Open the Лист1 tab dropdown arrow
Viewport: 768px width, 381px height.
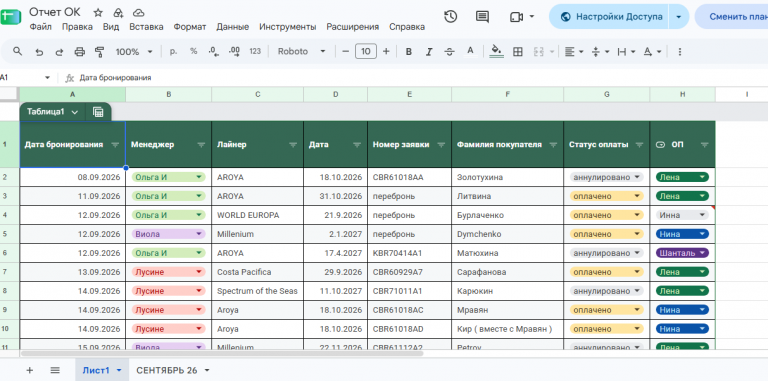click(119, 371)
